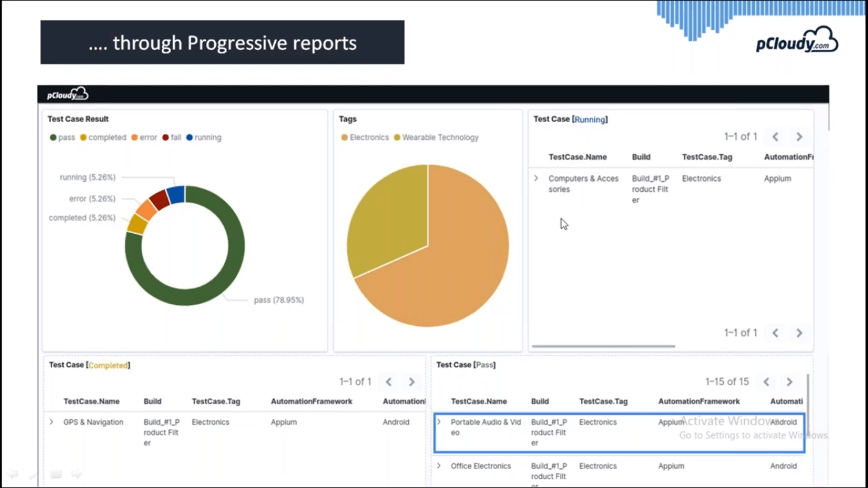Viewport: 868px width, 488px height.
Task: Open the slide overview icon at the bottom left
Action: 56,475
